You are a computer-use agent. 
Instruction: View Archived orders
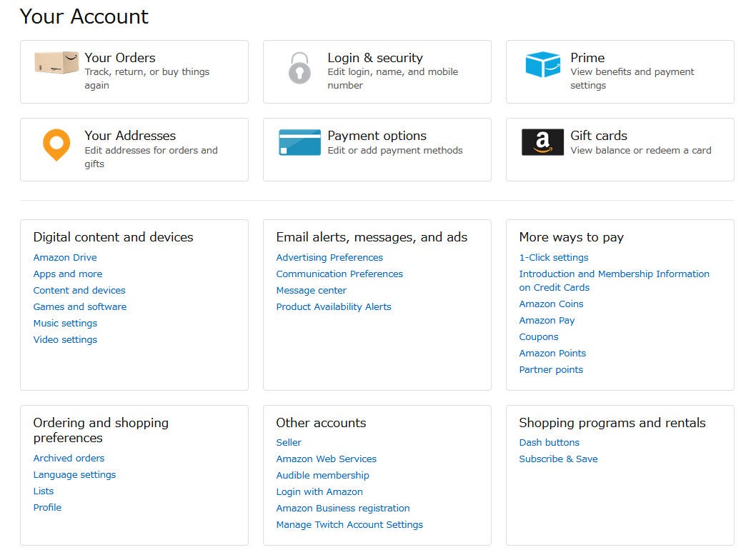(x=69, y=458)
